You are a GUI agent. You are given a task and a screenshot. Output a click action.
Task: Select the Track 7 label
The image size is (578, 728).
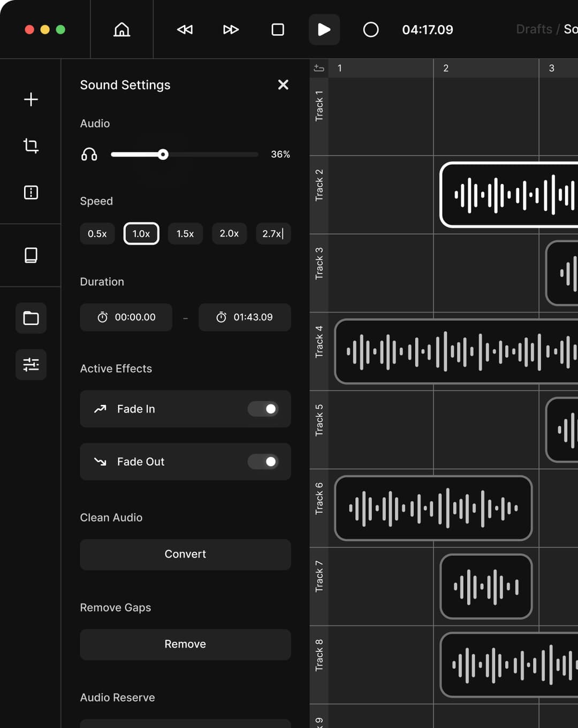pyautogui.click(x=319, y=576)
